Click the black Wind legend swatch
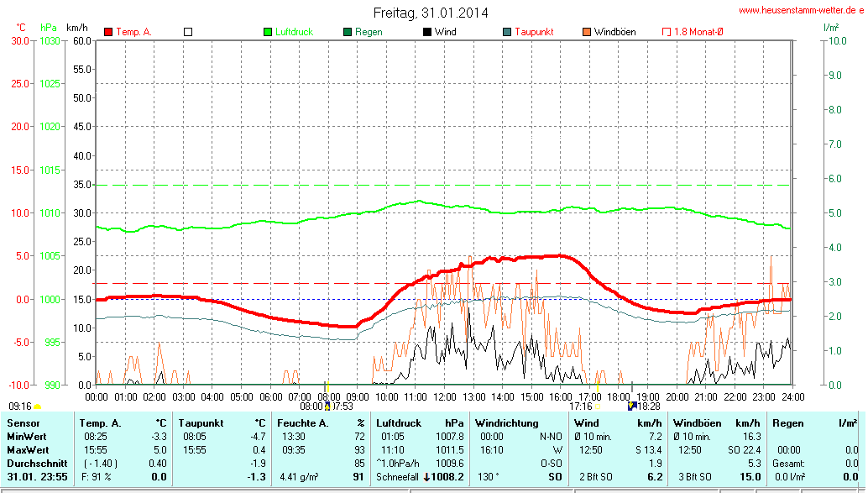 click(x=427, y=32)
